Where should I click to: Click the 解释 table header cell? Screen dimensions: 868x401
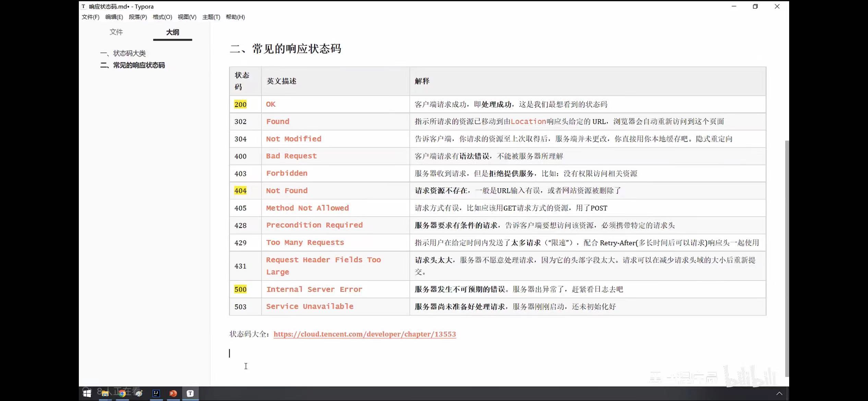(x=588, y=81)
